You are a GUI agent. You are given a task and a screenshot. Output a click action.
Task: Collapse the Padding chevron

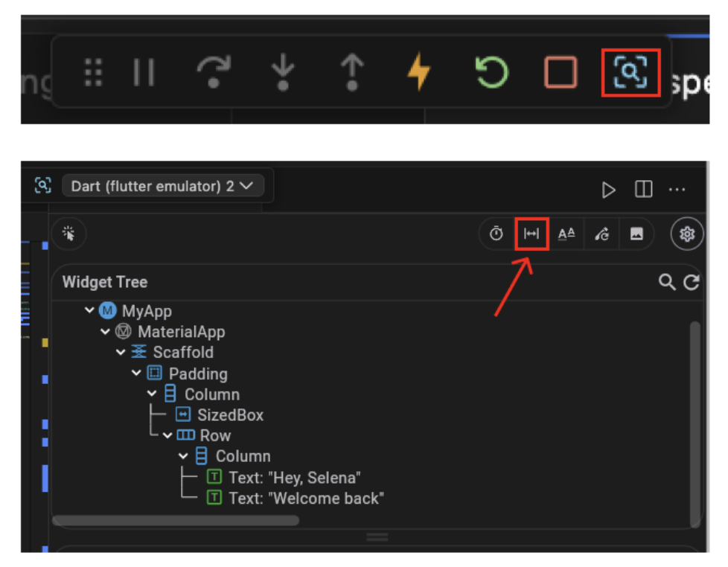point(136,373)
